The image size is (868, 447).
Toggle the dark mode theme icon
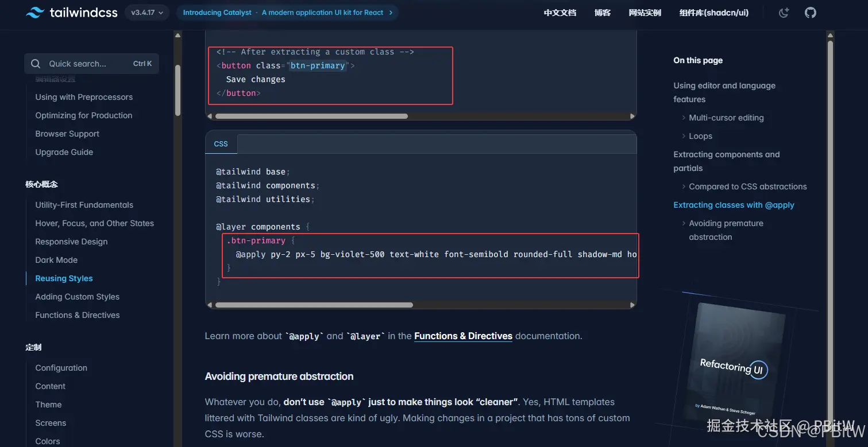click(784, 13)
